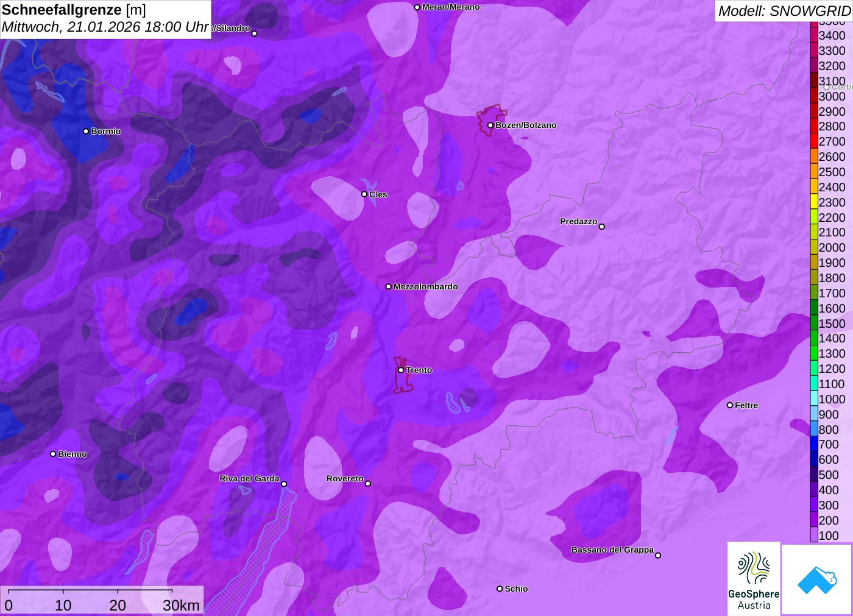Click the "30km" scale bar label
853x616 pixels.
point(181,605)
